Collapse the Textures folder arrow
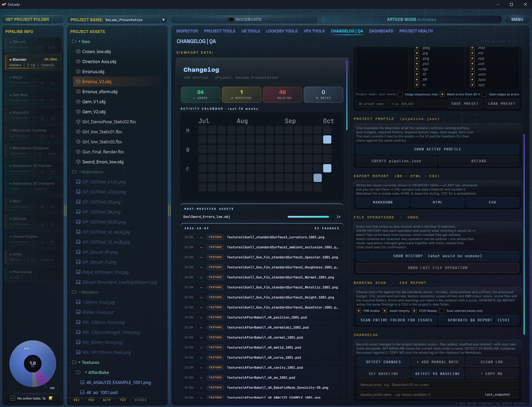Screen dimensions: 532x407 pos(79,362)
